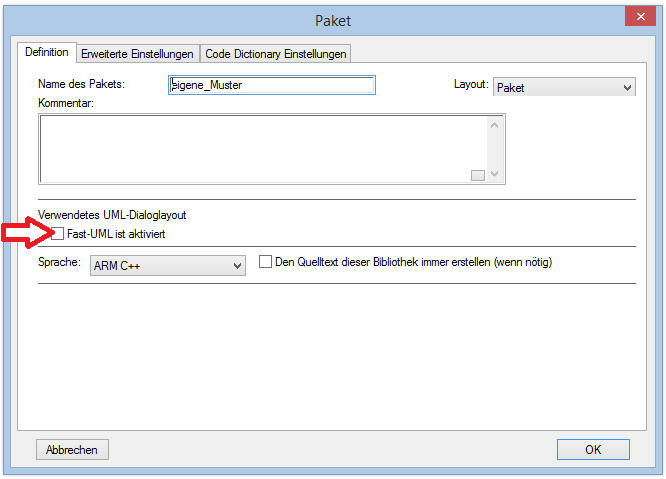Switch to the Definition tab
666x479 pixels.
[46, 52]
